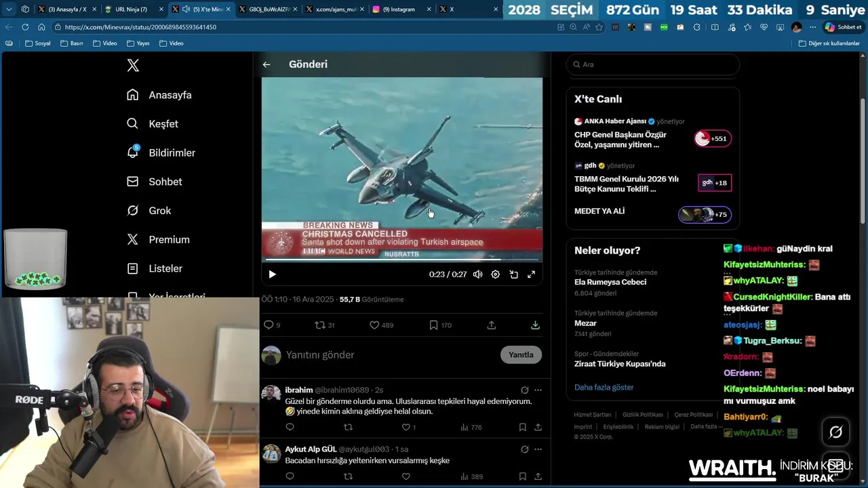Enter fullscreen on the video player

(x=531, y=274)
